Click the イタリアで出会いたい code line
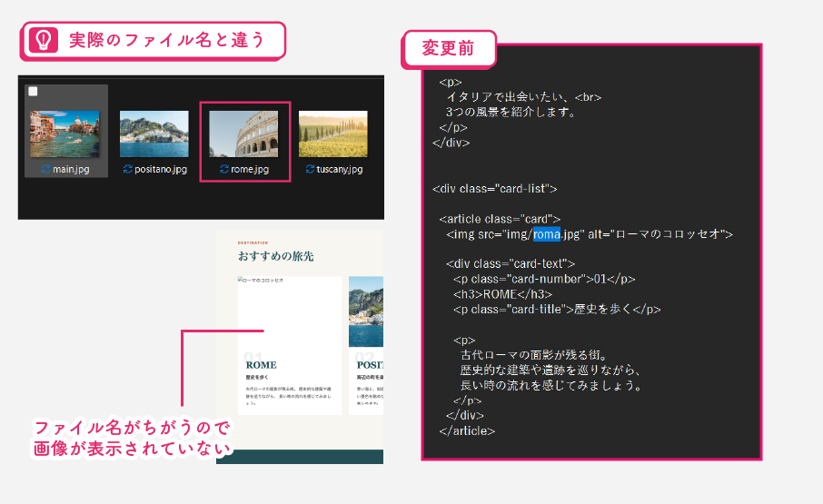The height and width of the screenshot is (504, 823). pyautogui.click(x=524, y=97)
